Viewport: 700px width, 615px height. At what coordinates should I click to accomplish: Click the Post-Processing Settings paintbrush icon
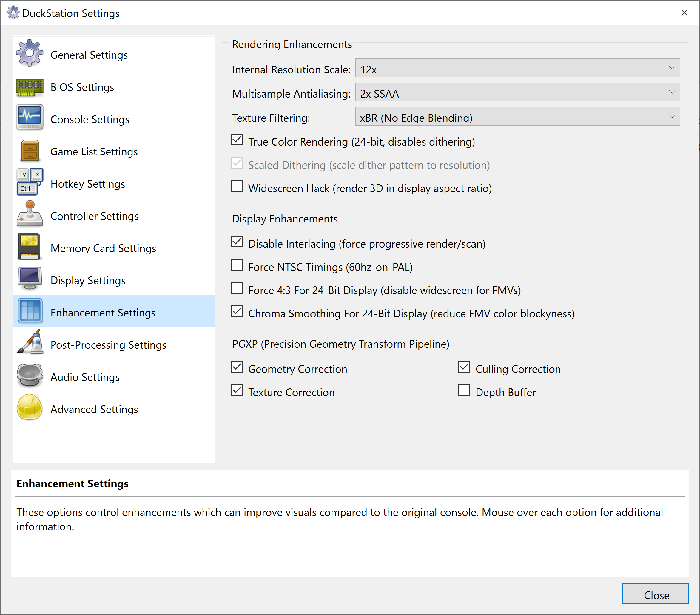pos(30,342)
